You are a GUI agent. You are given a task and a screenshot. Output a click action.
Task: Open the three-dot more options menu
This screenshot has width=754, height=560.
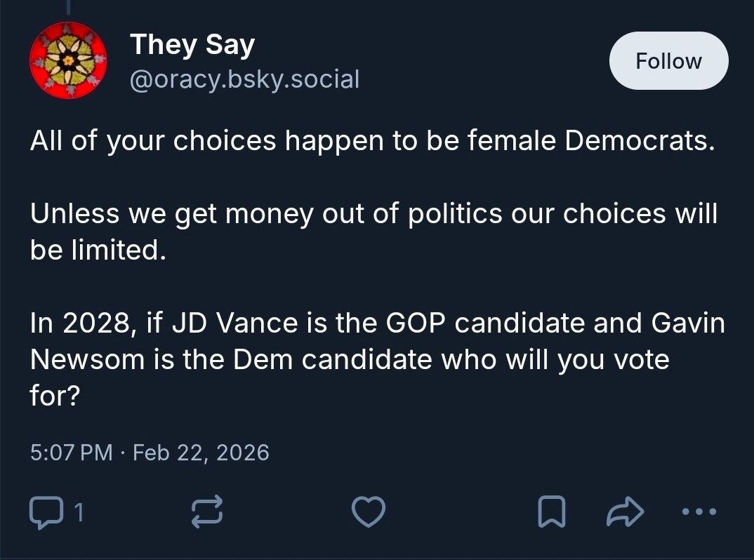pyautogui.click(x=699, y=512)
